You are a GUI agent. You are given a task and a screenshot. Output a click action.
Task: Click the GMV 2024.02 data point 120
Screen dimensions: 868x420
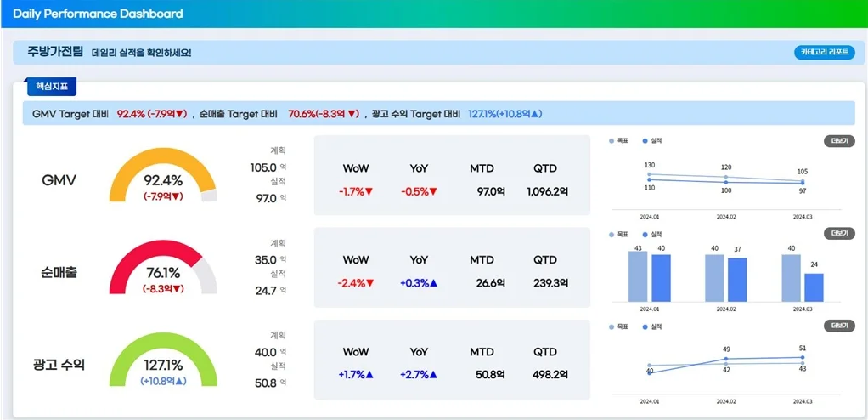726,176
